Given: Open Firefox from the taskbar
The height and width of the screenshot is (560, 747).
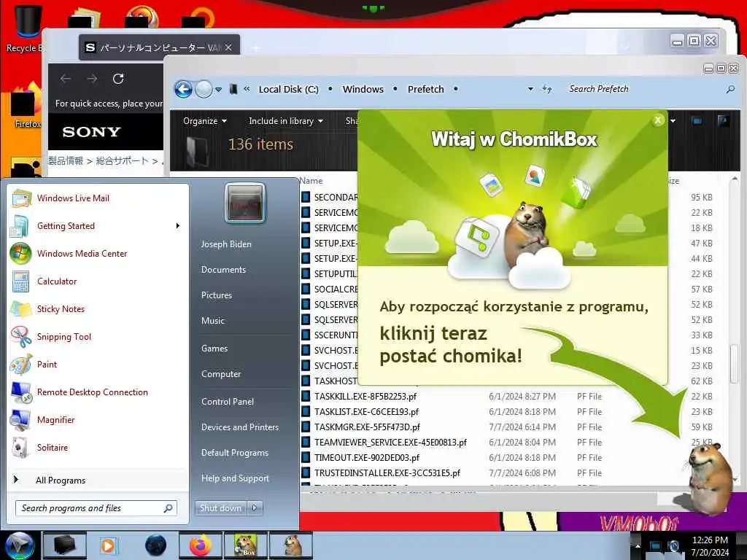Looking at the screenshot, I should (x=201, y=545).
